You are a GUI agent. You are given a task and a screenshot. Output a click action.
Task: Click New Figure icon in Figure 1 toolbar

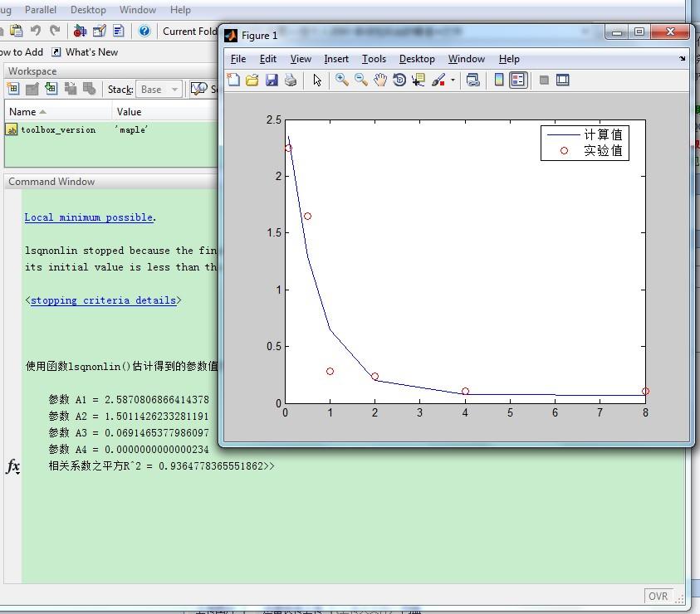coord(233,80)
